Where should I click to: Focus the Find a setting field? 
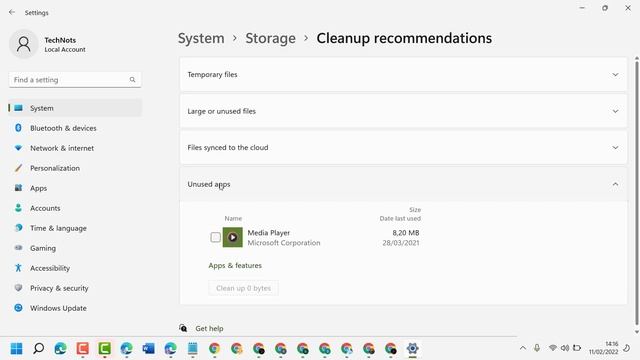(x=75, y=80)
